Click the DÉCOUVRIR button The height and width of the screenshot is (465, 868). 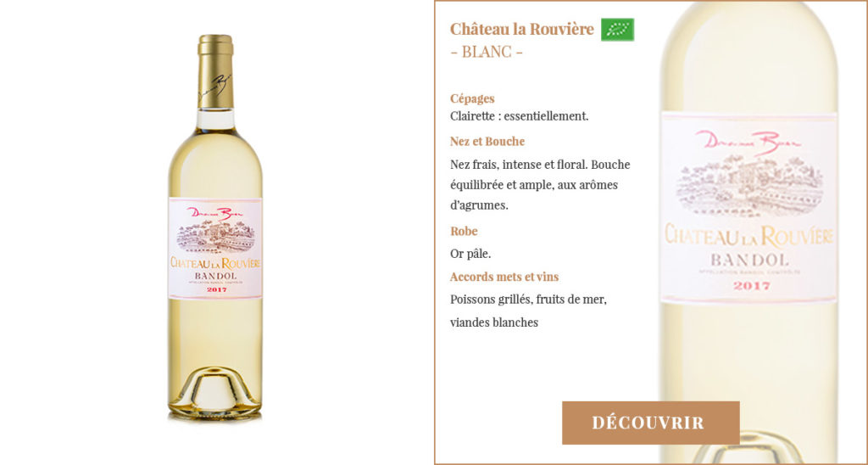[x=650, y=423]
